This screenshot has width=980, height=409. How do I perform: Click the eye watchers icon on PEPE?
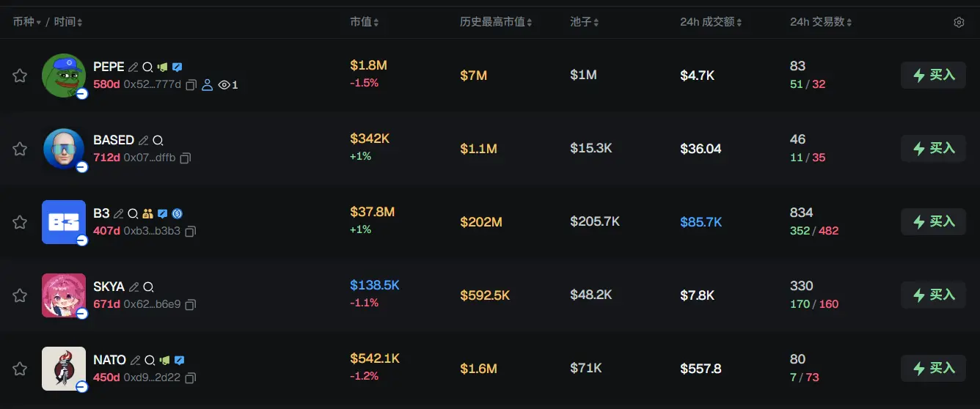coord(224,85)
